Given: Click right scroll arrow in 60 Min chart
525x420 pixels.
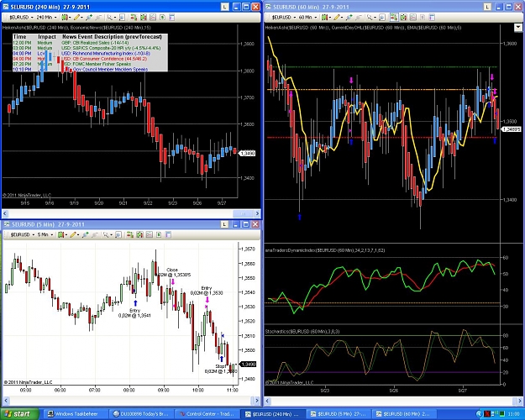Looking at the screenshot, I should point(519,401).
